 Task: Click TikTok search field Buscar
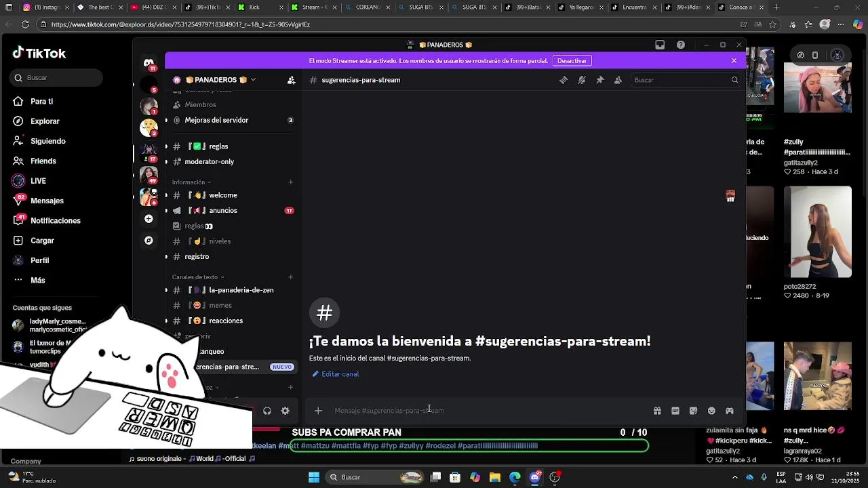tap(58, 78)
